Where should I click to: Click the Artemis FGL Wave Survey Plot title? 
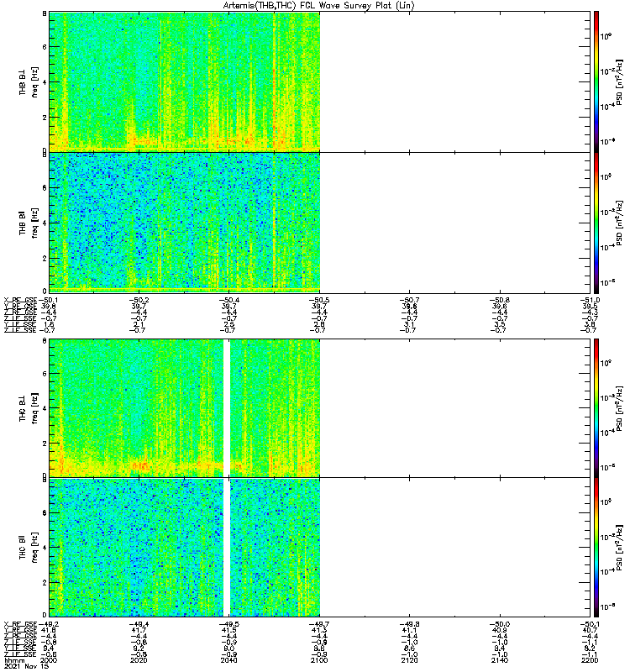click(319, 6)
